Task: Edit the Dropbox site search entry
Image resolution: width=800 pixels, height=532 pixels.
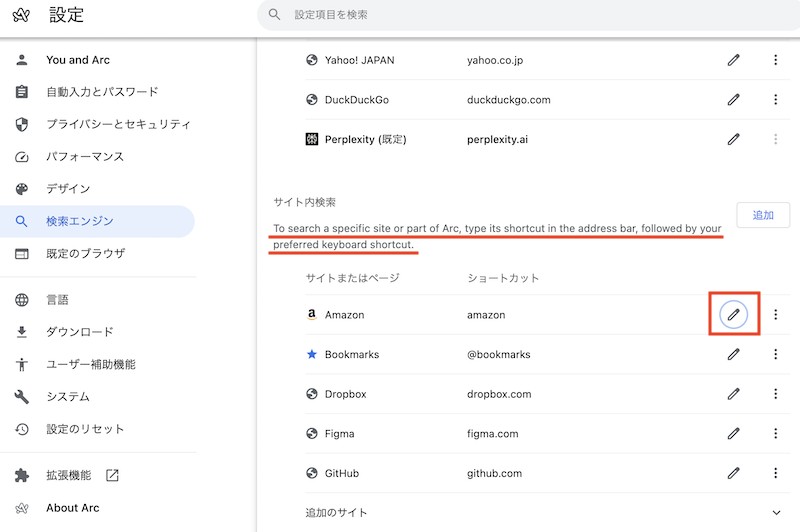Action: [733, 394]
